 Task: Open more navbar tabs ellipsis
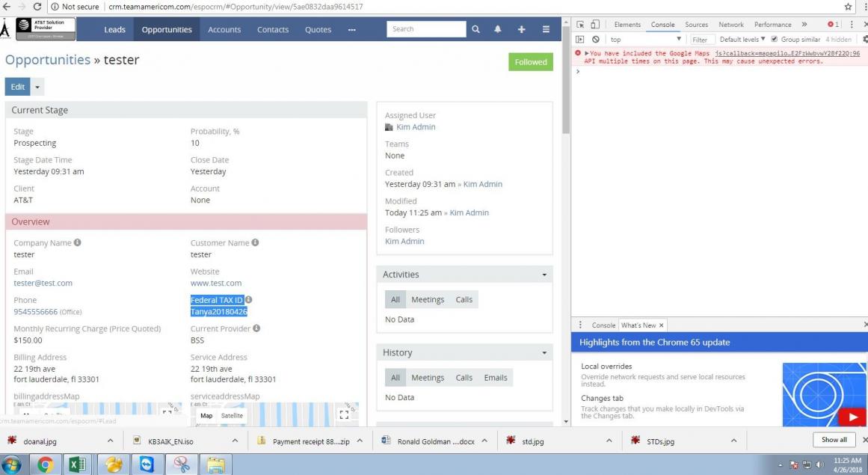pyautogui.click(x=352, y=30)
